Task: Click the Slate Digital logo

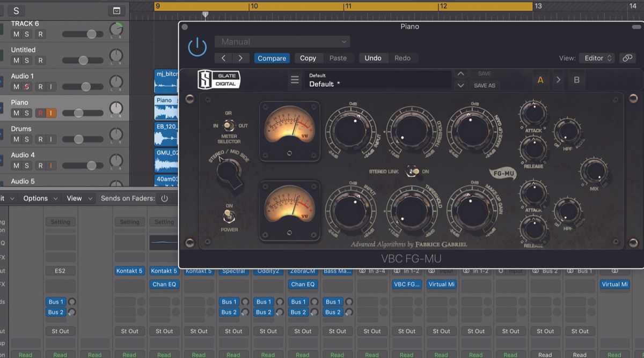Action: click(x=219, y=78)
